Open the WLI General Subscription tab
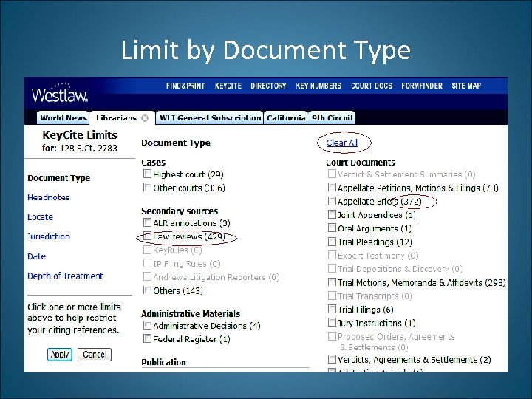The width and height of the screenshot is (532, 399). 210,117
